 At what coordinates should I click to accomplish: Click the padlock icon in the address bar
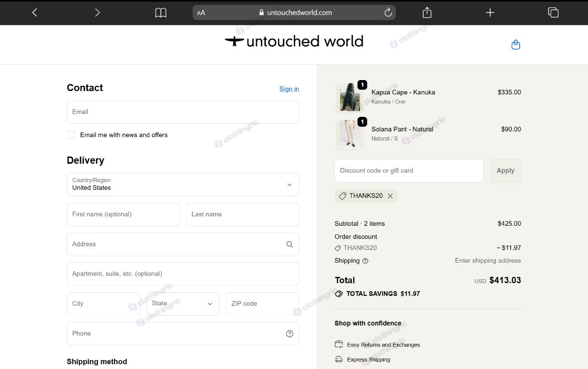click(262, 13)
